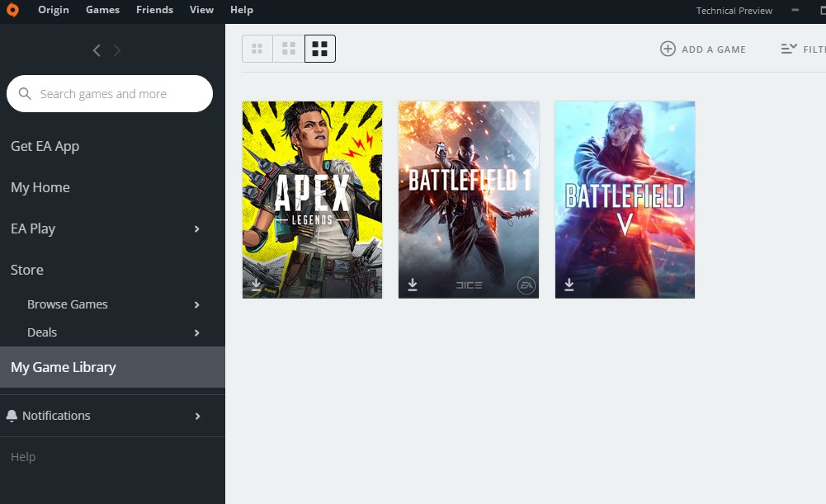Screen dimensions: 826x504
Task: Open the Get EA App link
Action: 45,146
